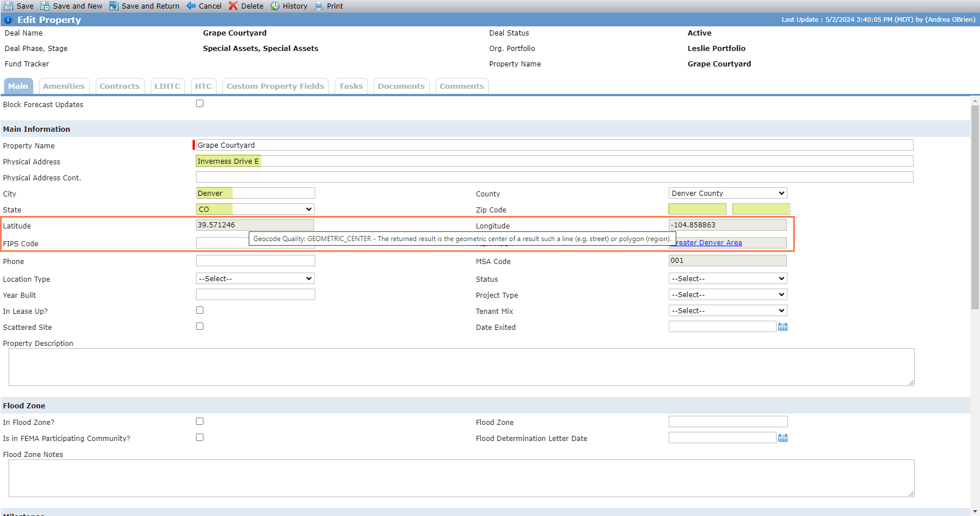Image resolution: width=980 pixels, height=516 pixels.
Task: Click the Property Name input field
Action: [x=554, y=145]
